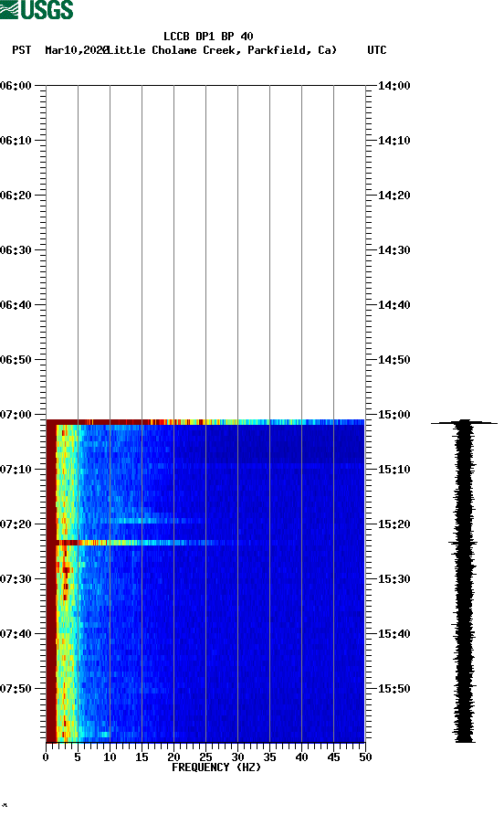This screenshot has width=504, height=815.
Task: Click the red onset band at 07:00
Action: [205, 421]
